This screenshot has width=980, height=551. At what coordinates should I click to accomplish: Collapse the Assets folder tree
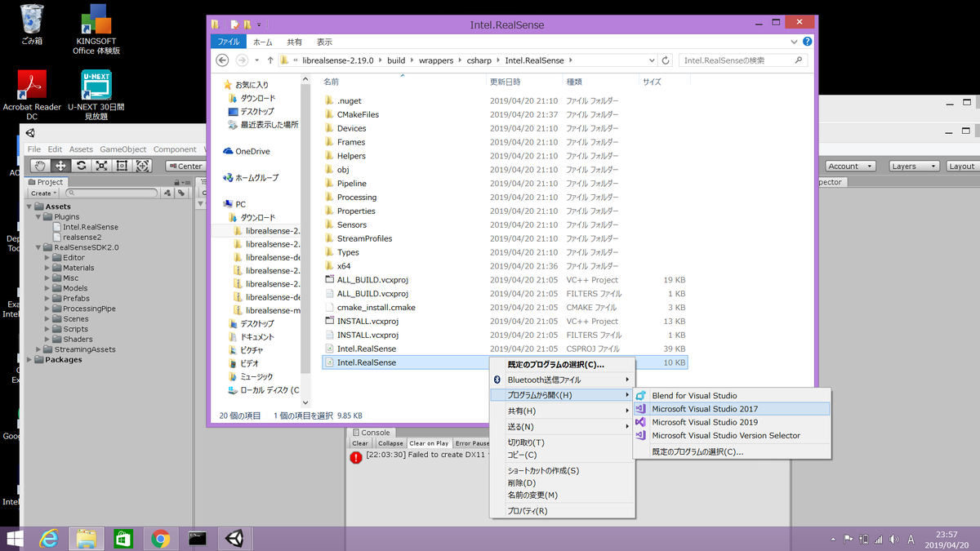(29, 207)
